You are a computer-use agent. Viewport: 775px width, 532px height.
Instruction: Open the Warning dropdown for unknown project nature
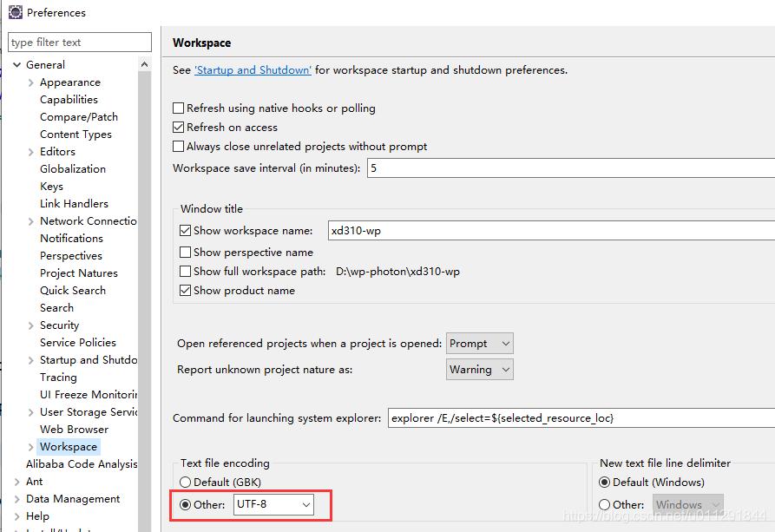(x=479, y=370)
